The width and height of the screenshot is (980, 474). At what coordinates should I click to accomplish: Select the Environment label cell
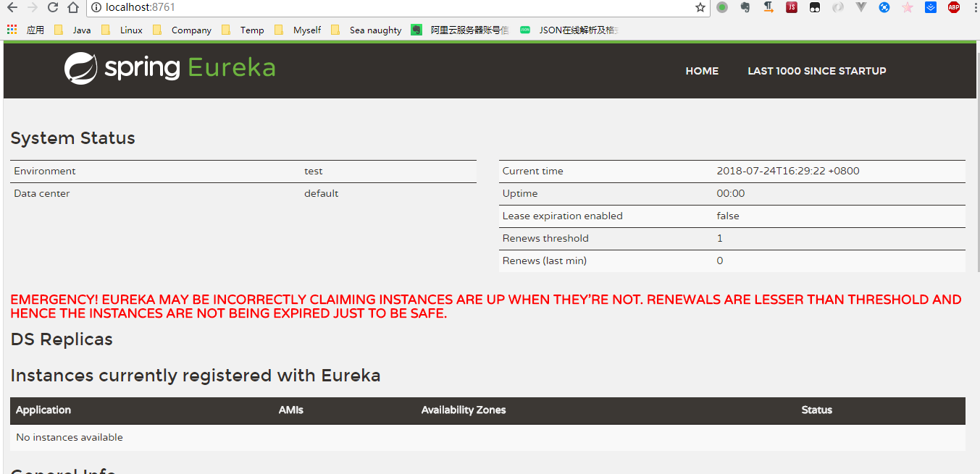[x=45, y=172]
